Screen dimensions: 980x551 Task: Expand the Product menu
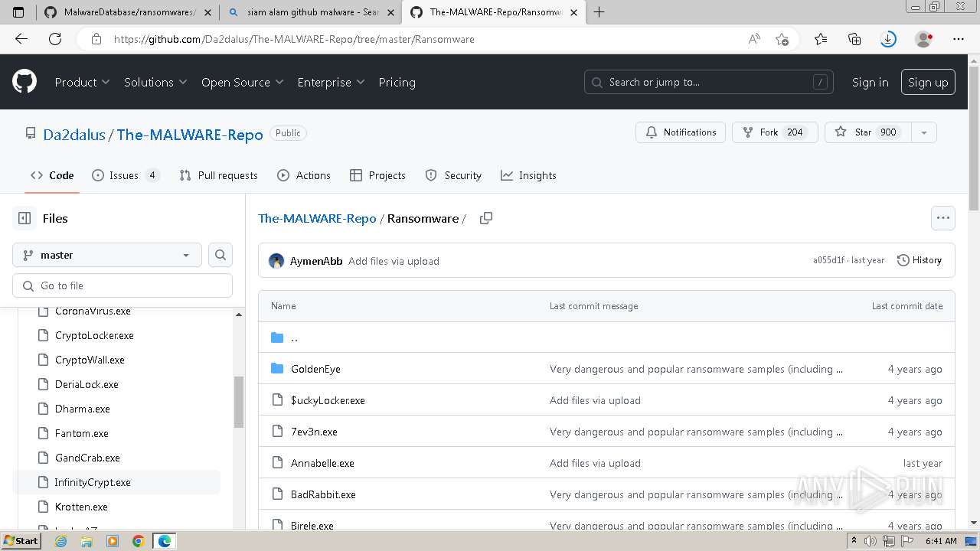pyautogui.click(x=82, y=82)
